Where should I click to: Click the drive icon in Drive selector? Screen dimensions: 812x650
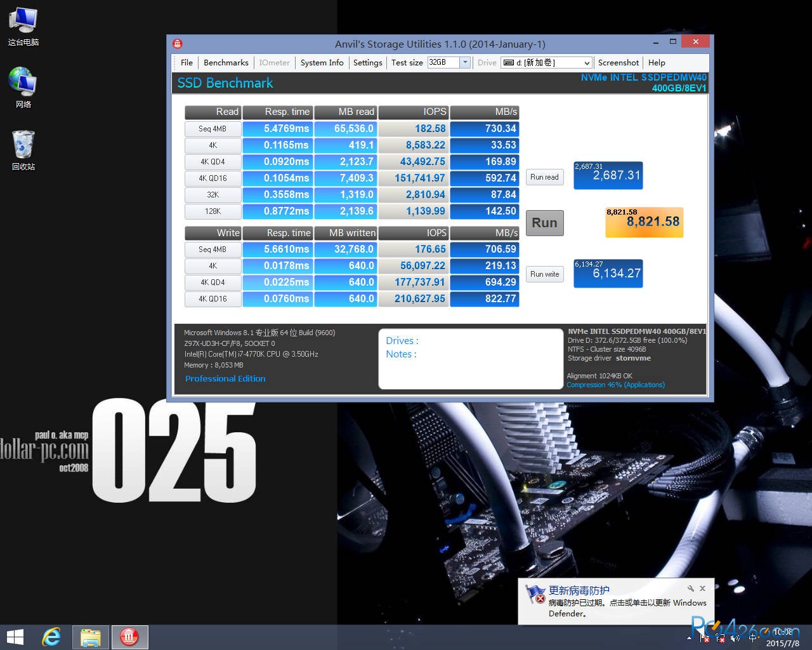pos(508,63)
